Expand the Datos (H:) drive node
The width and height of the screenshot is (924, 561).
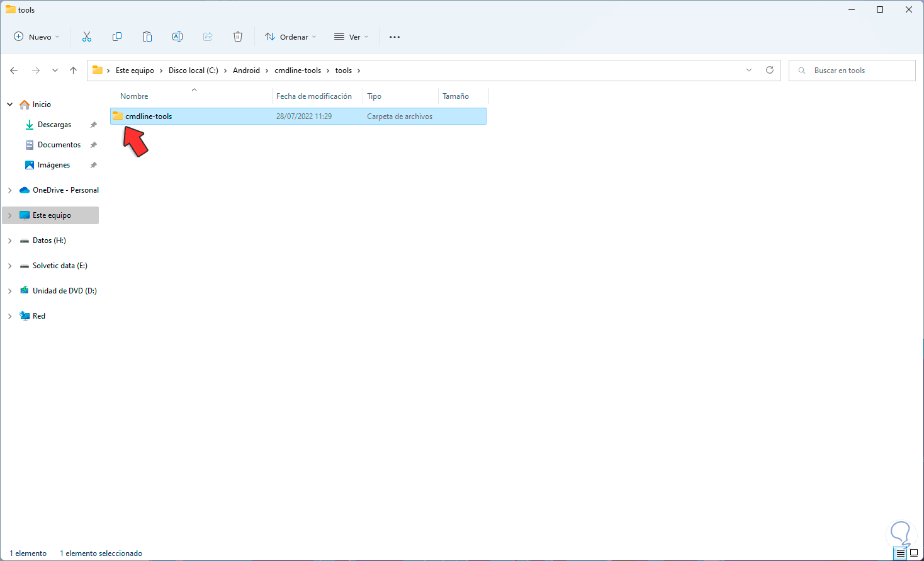coord(10,241)
